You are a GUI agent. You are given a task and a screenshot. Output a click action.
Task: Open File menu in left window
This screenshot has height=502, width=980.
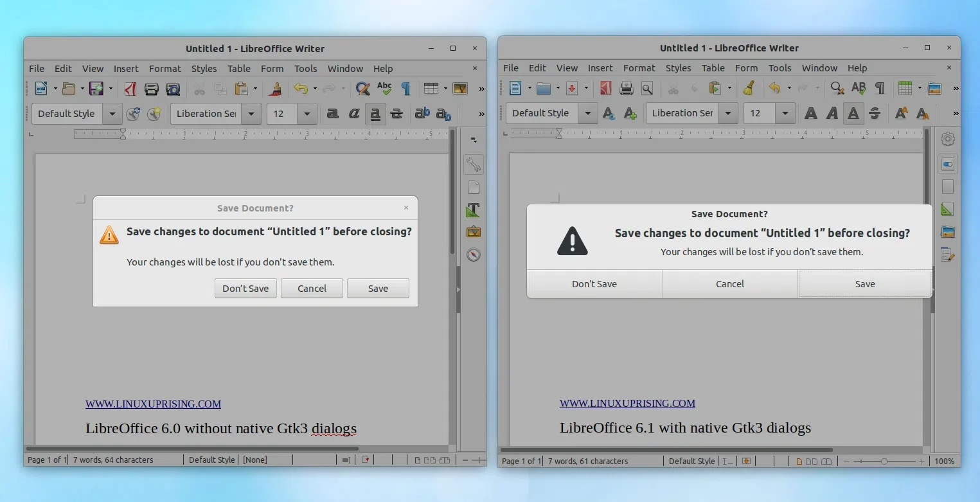pyautogui.click(x=37, y=69)
